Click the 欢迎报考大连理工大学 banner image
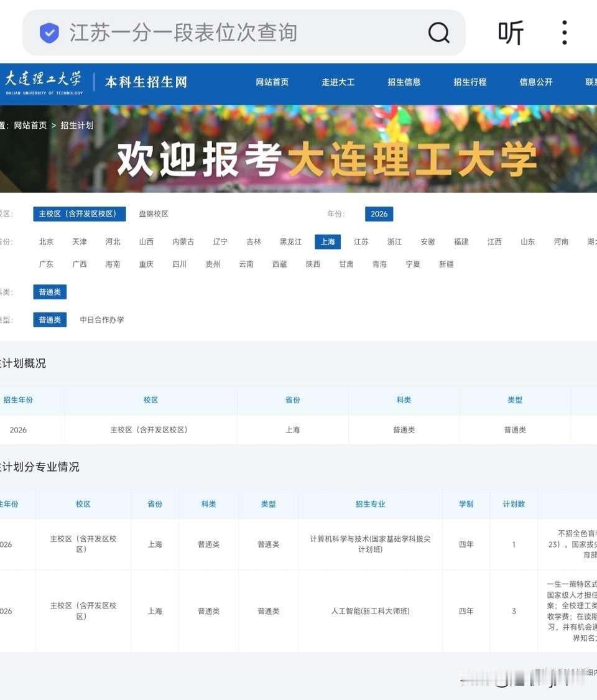 [x=298, y=149]
